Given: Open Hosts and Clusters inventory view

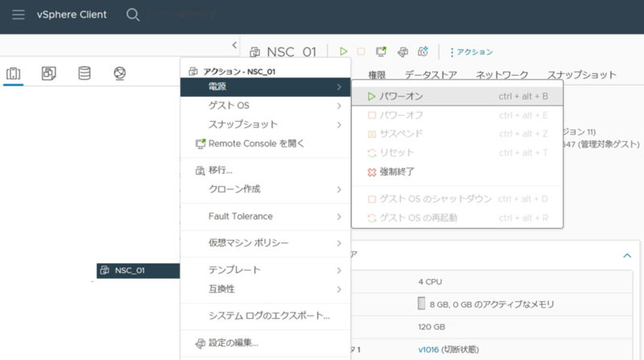Looking at the screenshot, I should [13, 73].
